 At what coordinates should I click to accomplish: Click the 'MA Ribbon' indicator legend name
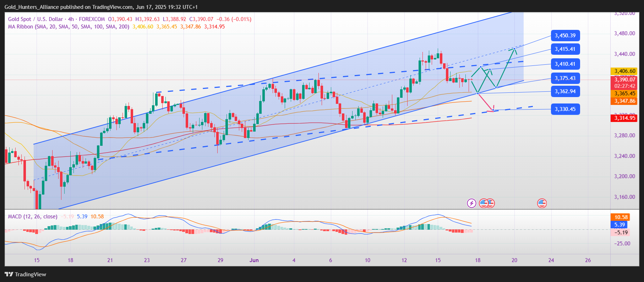[x=21, y=27]
